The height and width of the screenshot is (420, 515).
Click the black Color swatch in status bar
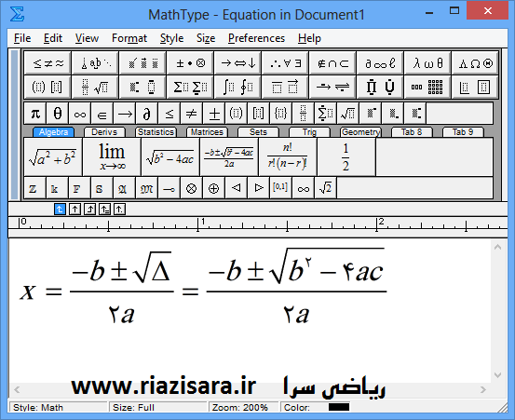[339, 407]
